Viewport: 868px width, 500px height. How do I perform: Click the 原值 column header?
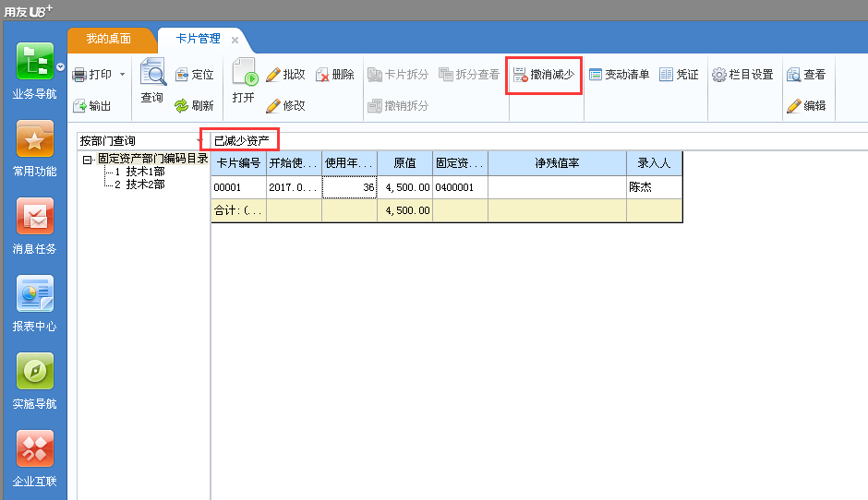tap(404, 163)
